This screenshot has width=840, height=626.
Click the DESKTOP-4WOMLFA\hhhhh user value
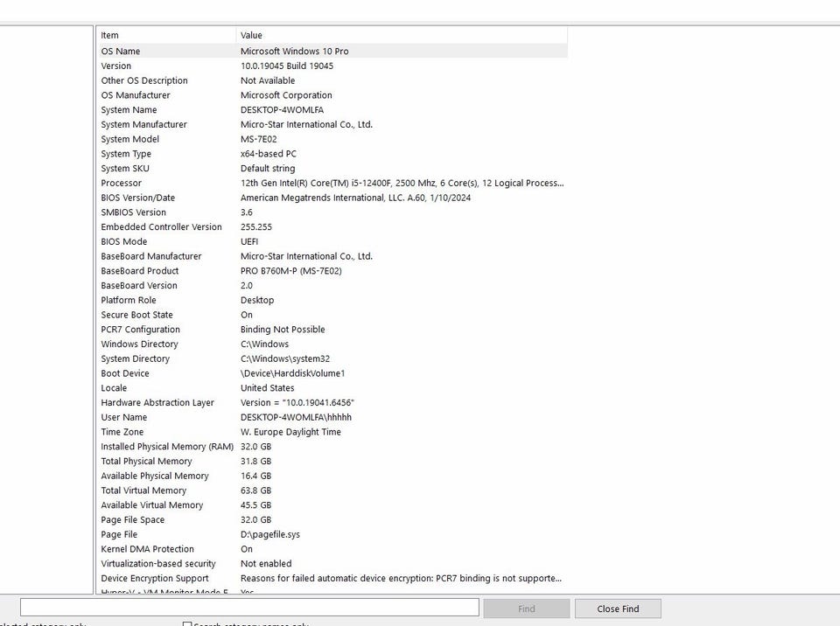click(297, 417)
